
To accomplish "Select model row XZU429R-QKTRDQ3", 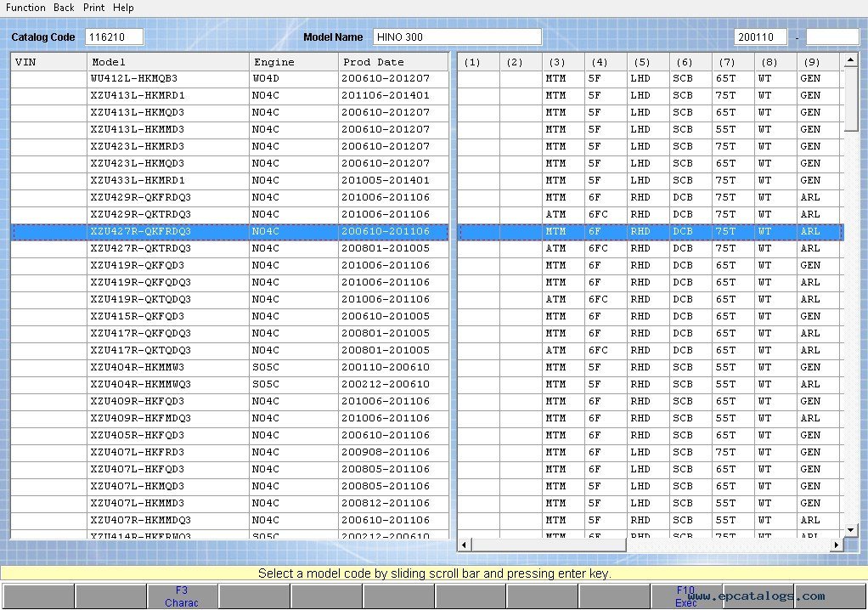I will point(229,214).
